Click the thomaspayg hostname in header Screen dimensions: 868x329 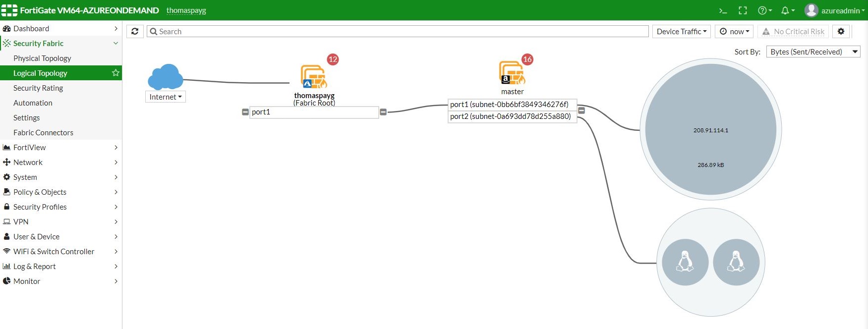[186, 10]
